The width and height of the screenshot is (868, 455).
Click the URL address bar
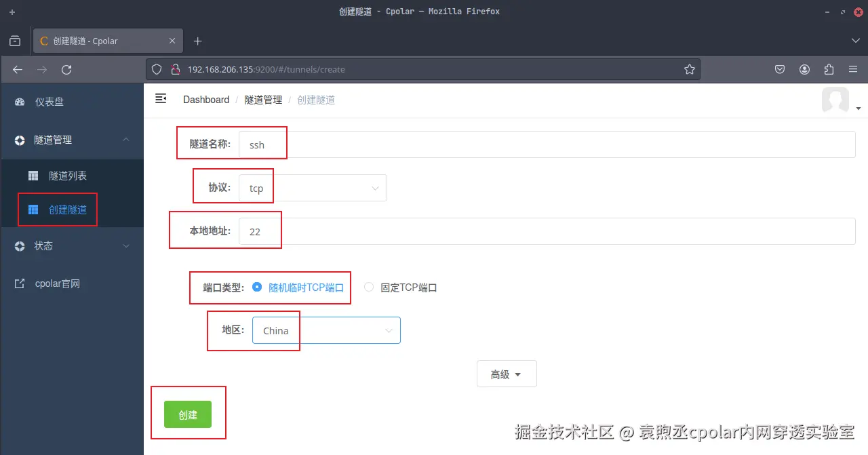[x=422, y=69]
